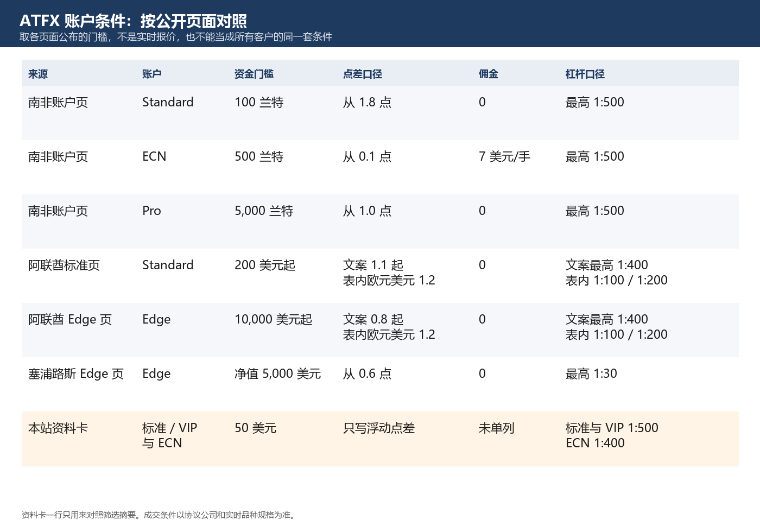Image resolution: width=760 pixels, height=532 pixels.
Task: Click the '佣金' column header
Action: click(x=488, y=74)
